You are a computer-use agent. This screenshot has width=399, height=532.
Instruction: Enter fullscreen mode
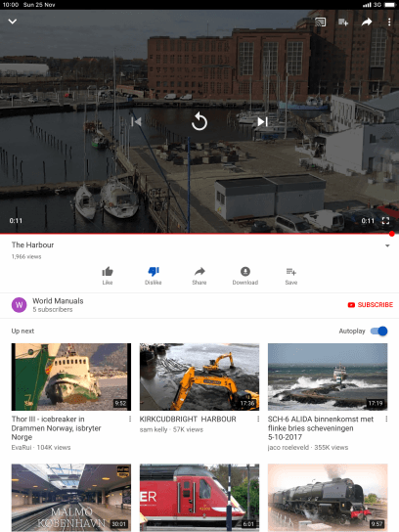coord(385,221)
